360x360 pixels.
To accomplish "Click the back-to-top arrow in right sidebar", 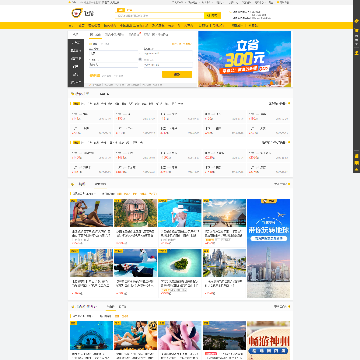I will [x=356, y=169].
